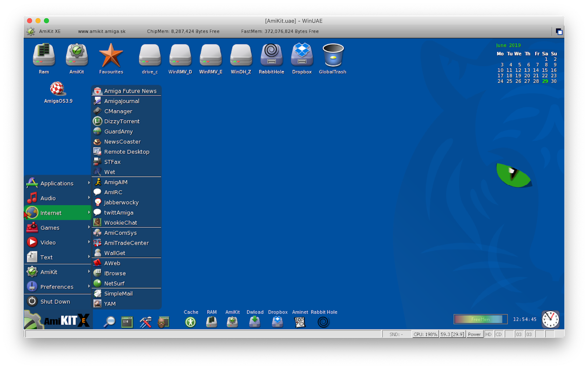Open AmiTradeCenter FTP client
Image resolution: width=588 pixels, height=369 pixels.
[126, 243]
